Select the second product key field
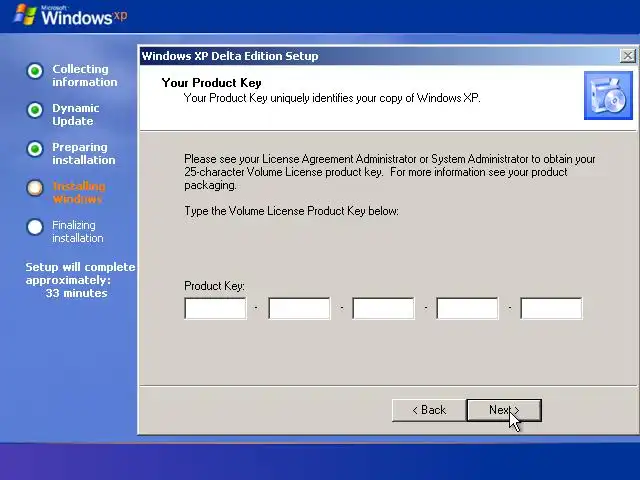This screenshot has width=640, height=480. [299, 308]
